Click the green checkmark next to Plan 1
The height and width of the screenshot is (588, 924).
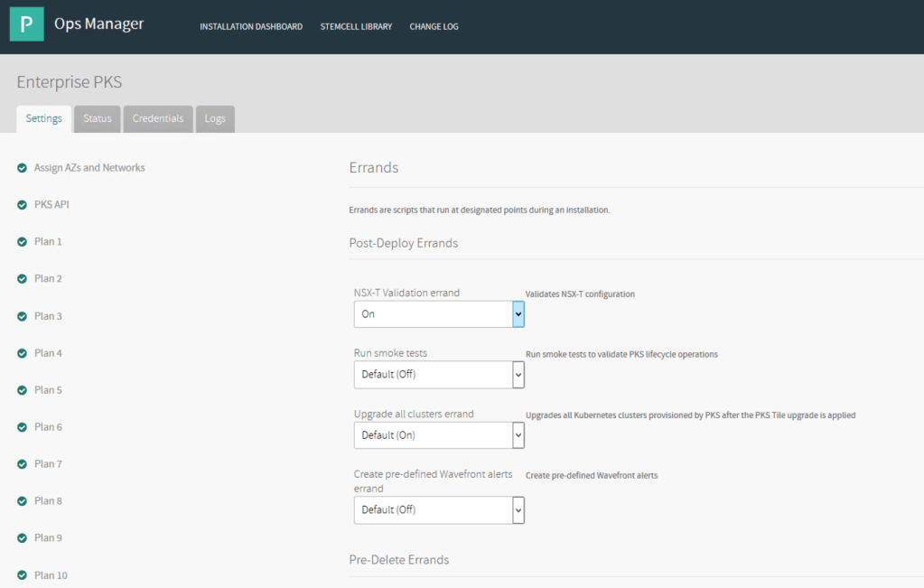click(22, 242)
